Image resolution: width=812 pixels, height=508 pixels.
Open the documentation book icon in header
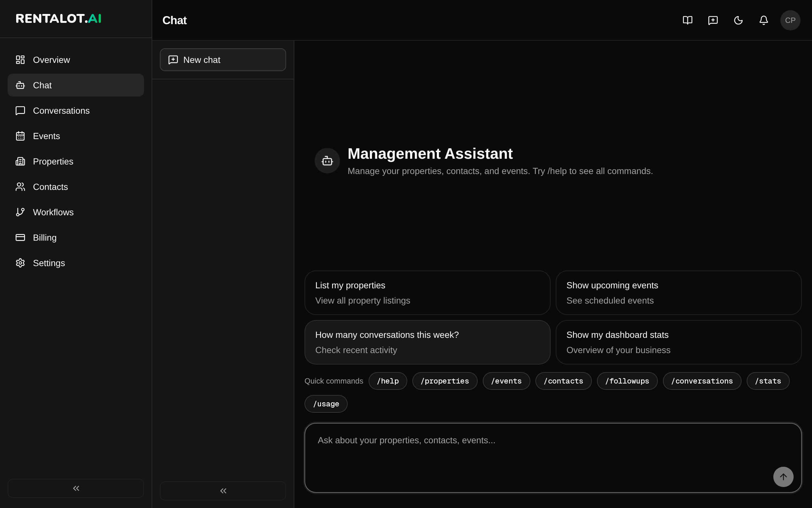(x=688, y=20)
